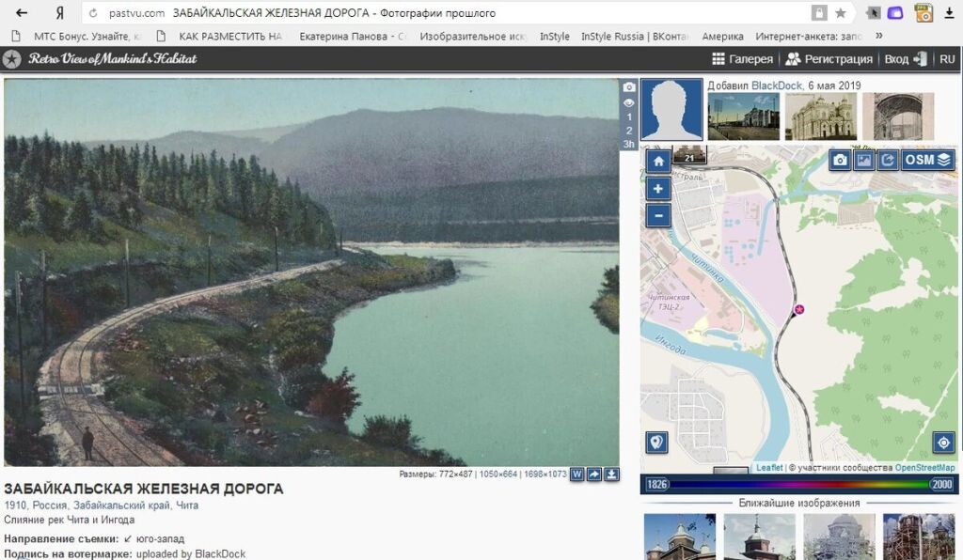Screen dimensions: 963x560
Task: Click the locate-me target icon on map
Action: click(943, 443)
